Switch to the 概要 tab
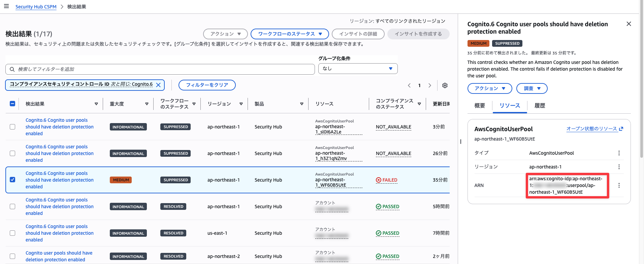Screen dimensions: 644x264 click(480, 106)
